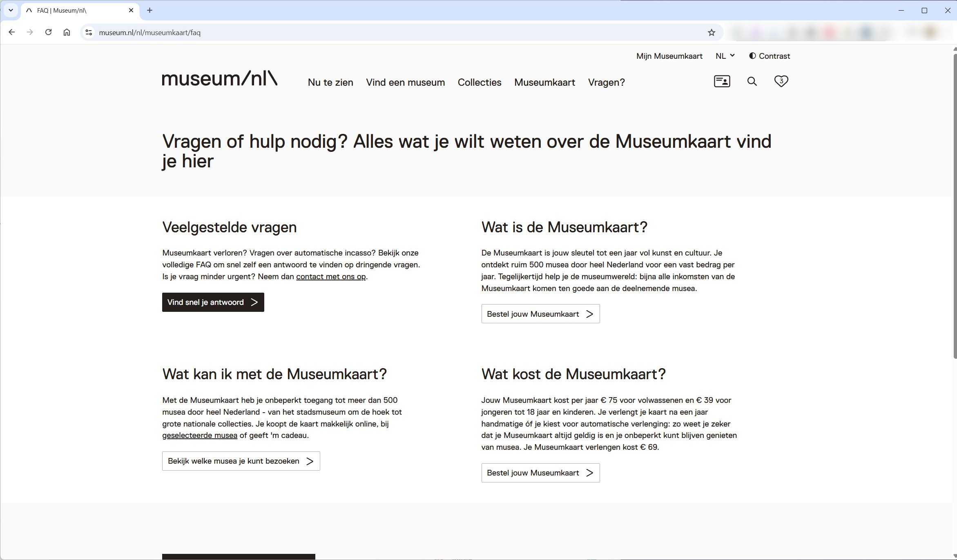Click Bestel jouw Museumkaart under 'Wat is de Museumkaart?'

click(x=540, y=314)
